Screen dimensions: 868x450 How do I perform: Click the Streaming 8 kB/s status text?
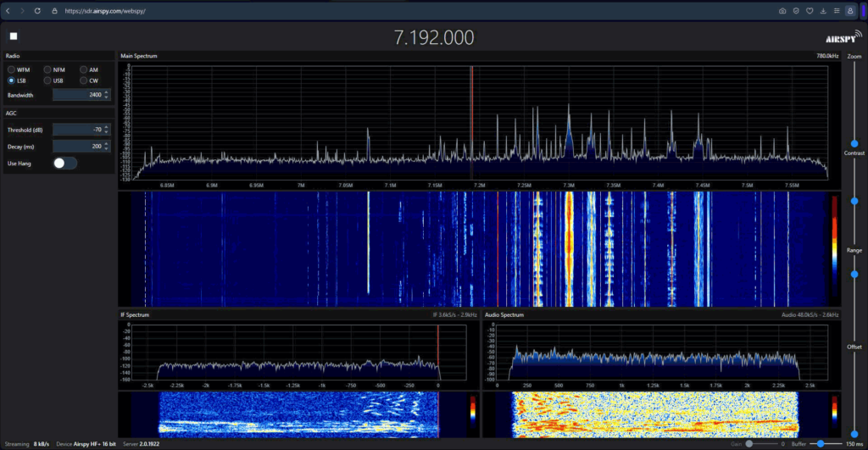[x=26, y=444]
